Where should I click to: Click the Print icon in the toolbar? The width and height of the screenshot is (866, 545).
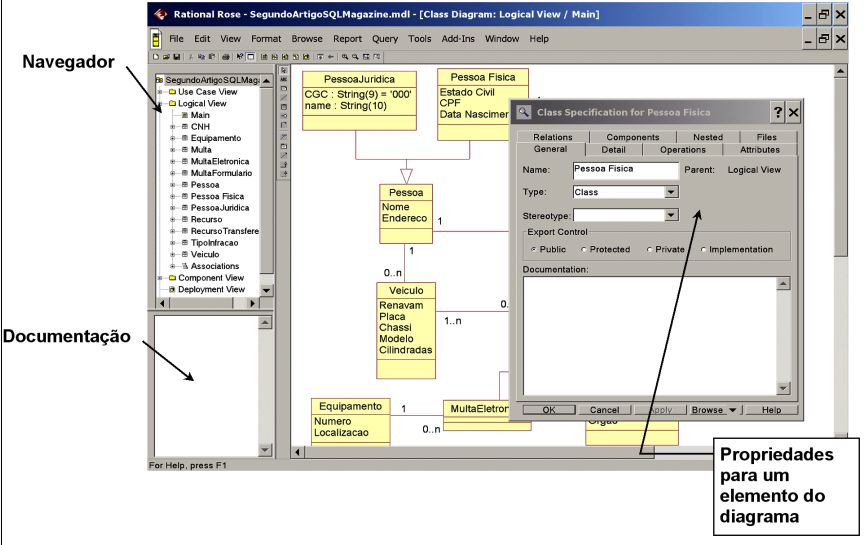click(225, 58)
